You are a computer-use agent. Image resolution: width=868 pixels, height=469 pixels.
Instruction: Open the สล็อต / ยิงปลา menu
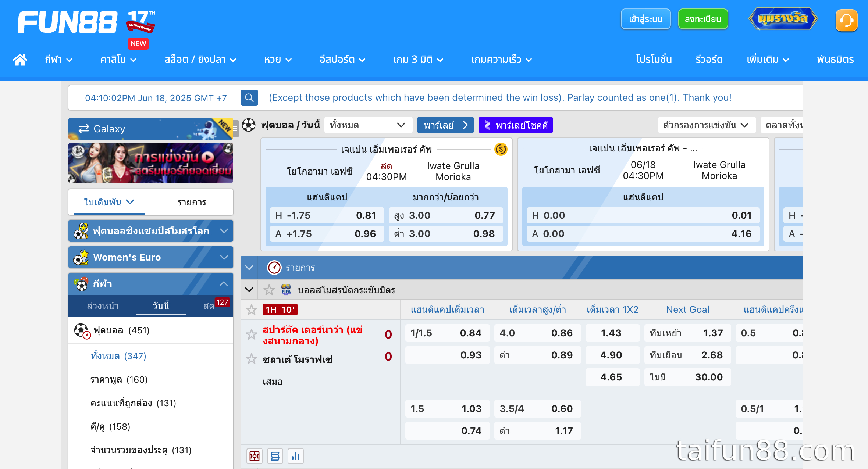pyautogui.click(x=200, y=60)
